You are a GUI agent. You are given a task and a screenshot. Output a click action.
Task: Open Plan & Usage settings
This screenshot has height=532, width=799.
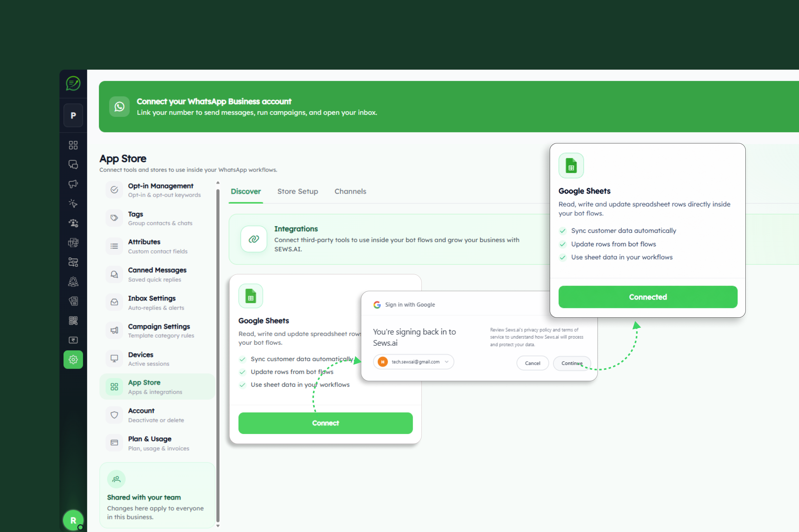coord(157,443)
